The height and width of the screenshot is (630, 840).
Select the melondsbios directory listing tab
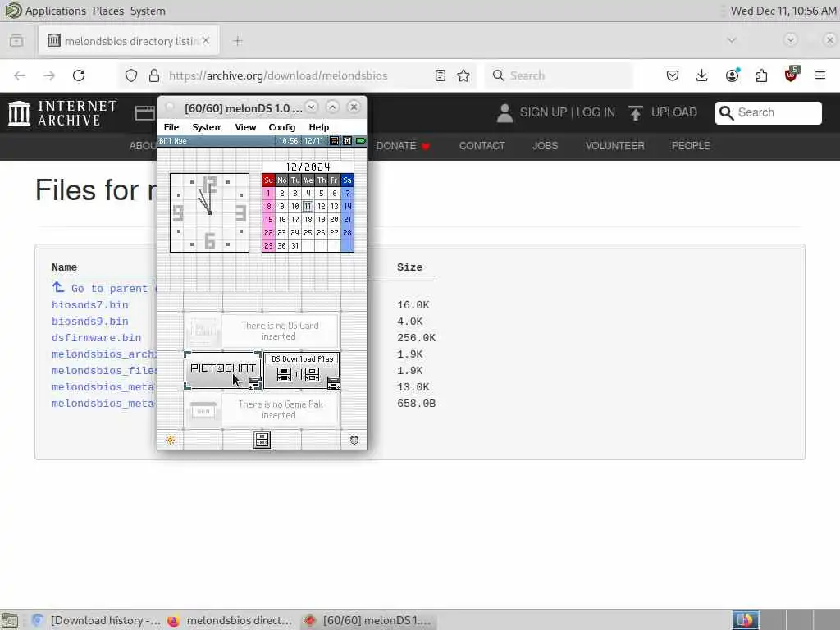129,41
